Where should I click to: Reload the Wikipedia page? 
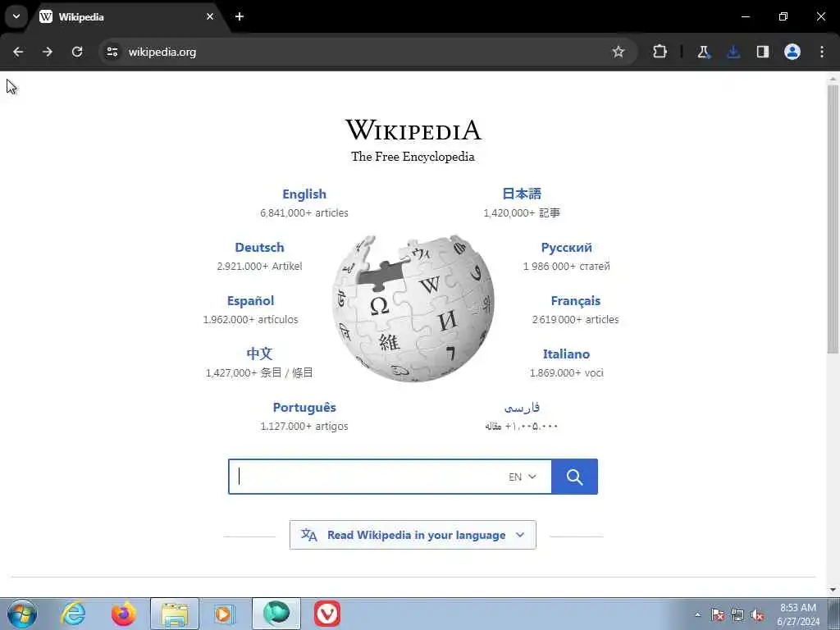tap(77, 52)
